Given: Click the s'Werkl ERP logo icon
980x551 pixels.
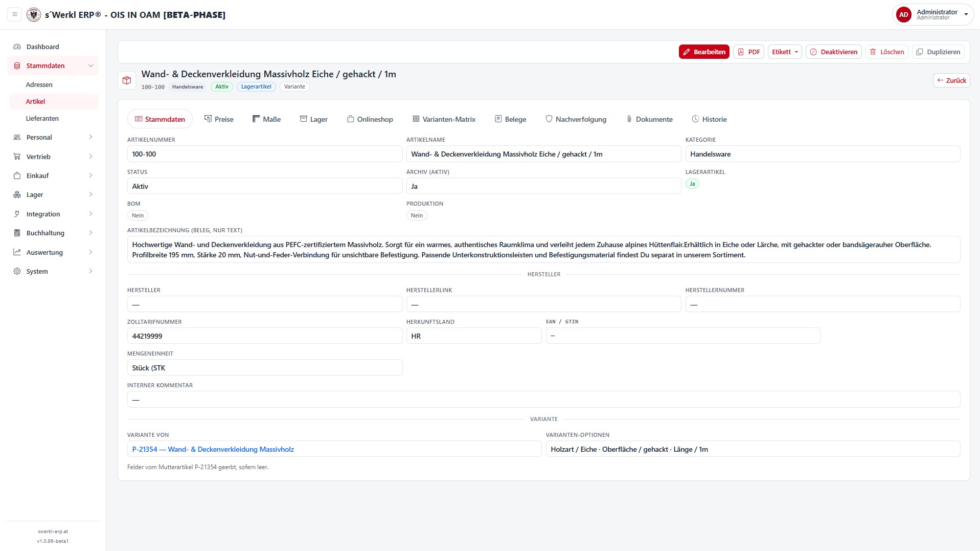Looking at the screenshot, I should tap(34, 14).
